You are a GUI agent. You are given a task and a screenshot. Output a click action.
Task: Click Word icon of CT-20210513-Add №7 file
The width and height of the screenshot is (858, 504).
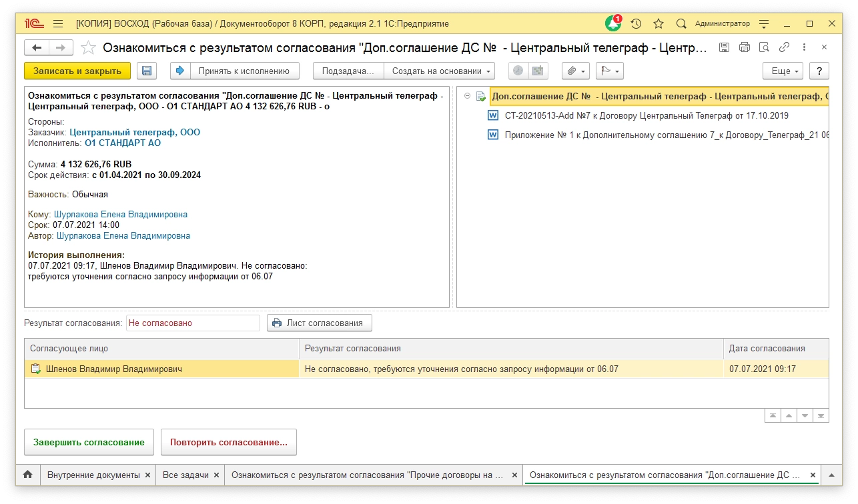pos(494,115)
